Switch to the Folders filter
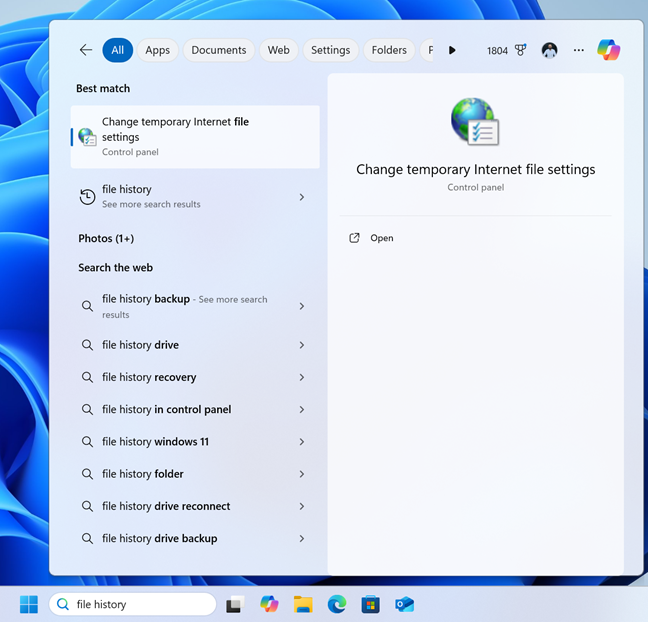This screenshot has height=622, width=648. 389,50
